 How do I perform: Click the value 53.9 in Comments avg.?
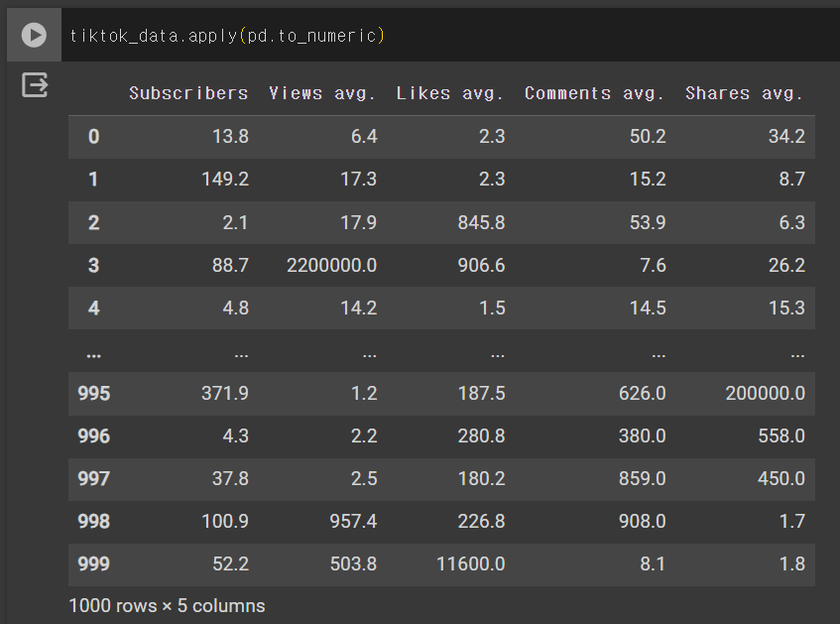point(648,222)
